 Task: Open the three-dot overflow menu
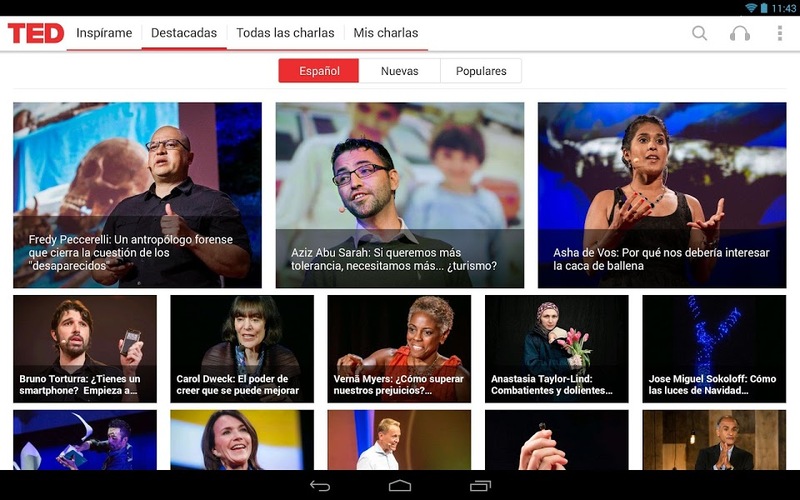click(779, 33)
